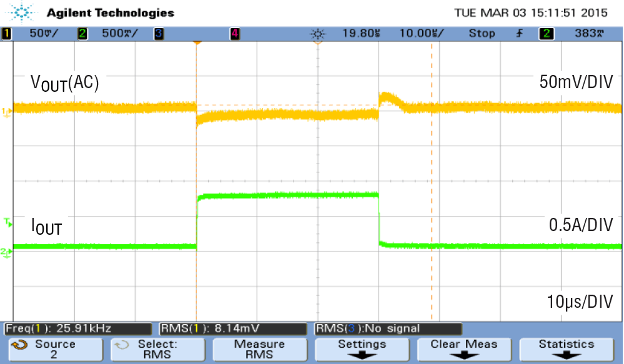624x364 pixels.
Task: Open the Statistics softkey menu
Action: tap(567, 350)
